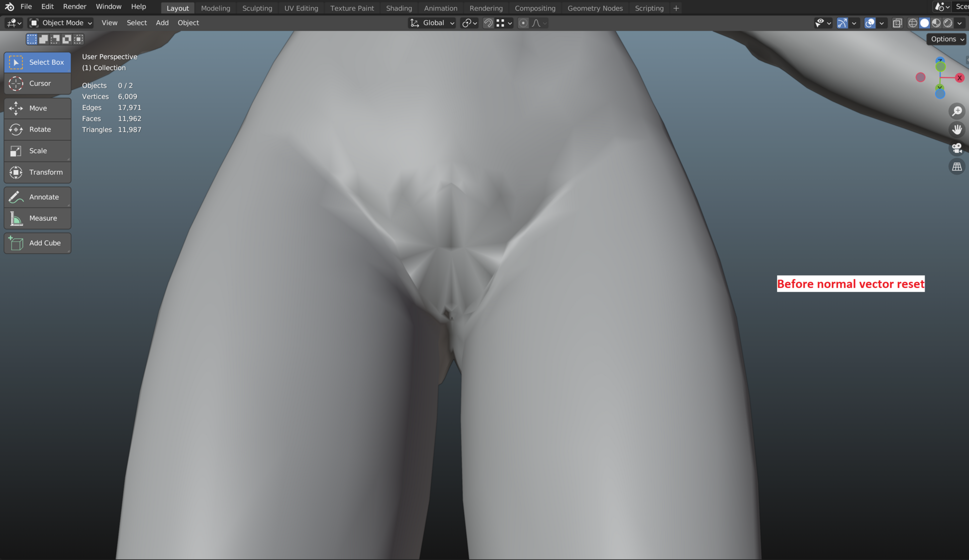Switch to the UV Editing workspace tab
The height and width of the screenshot is (560, 969).
[x=301, y=8]
